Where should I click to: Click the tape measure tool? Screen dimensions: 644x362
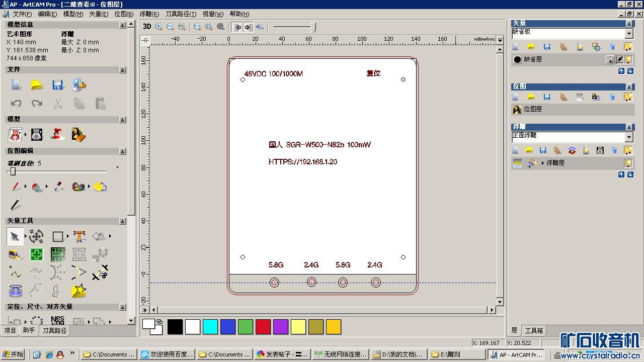15,255
